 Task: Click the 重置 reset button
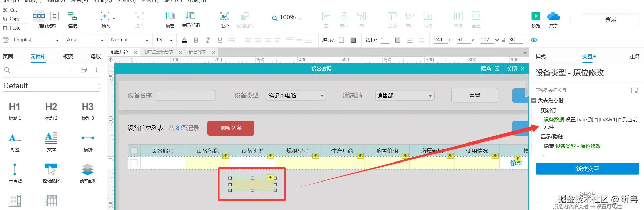[475, 95]
